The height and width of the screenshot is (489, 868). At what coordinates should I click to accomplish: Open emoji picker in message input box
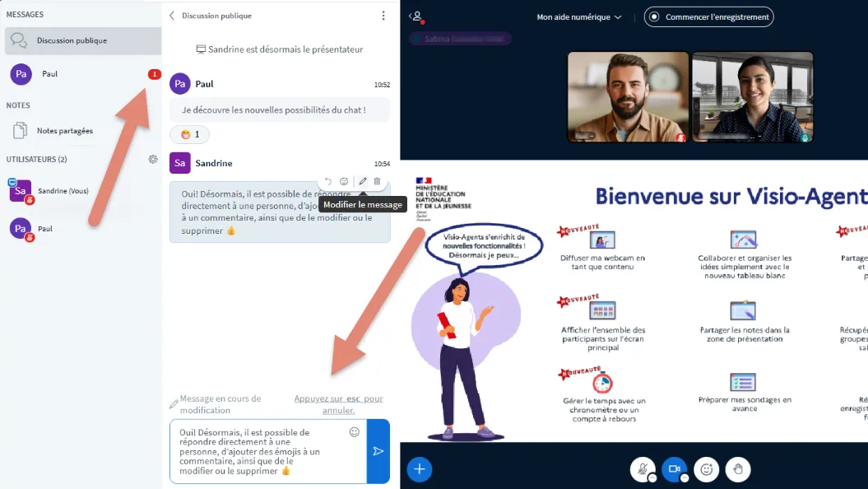(x=355, y=431)
